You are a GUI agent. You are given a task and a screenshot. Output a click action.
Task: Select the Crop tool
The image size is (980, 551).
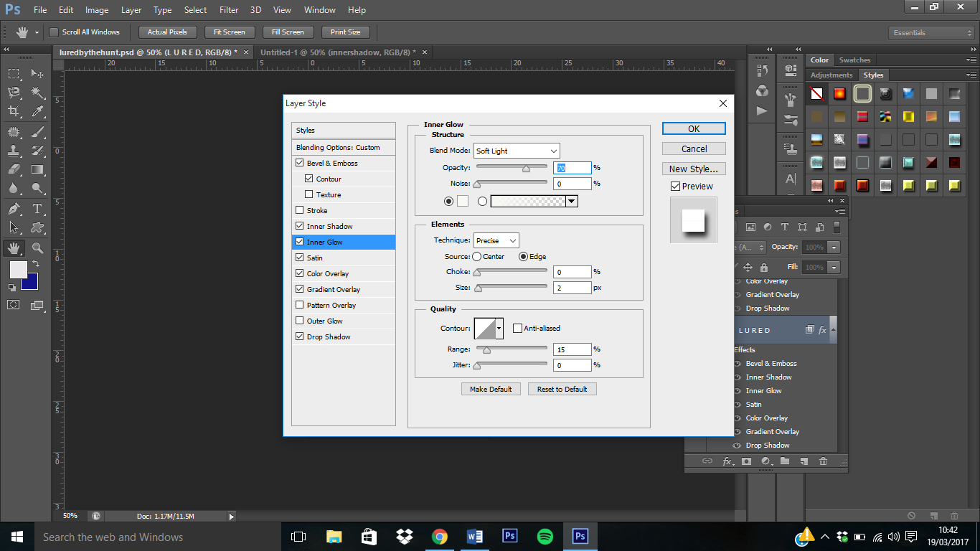coord(14,111)
